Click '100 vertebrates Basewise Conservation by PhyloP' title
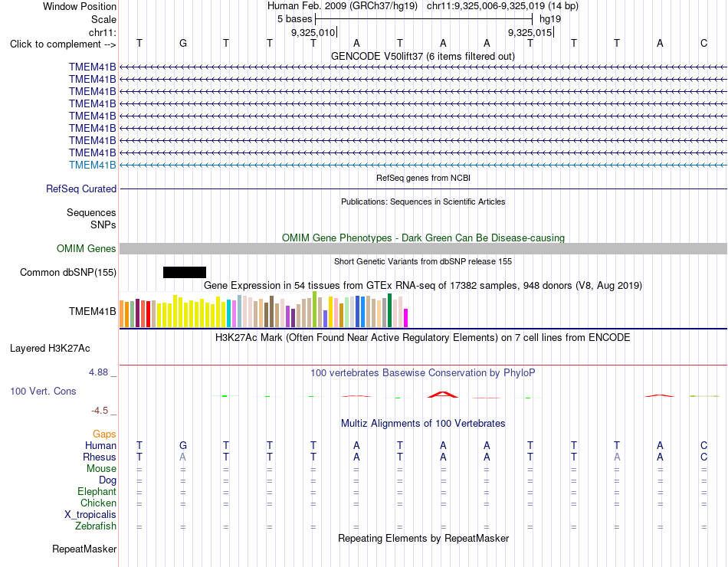The width and height of the screenshot is (728, 567). pyautogui.click(x=423, y=372)
